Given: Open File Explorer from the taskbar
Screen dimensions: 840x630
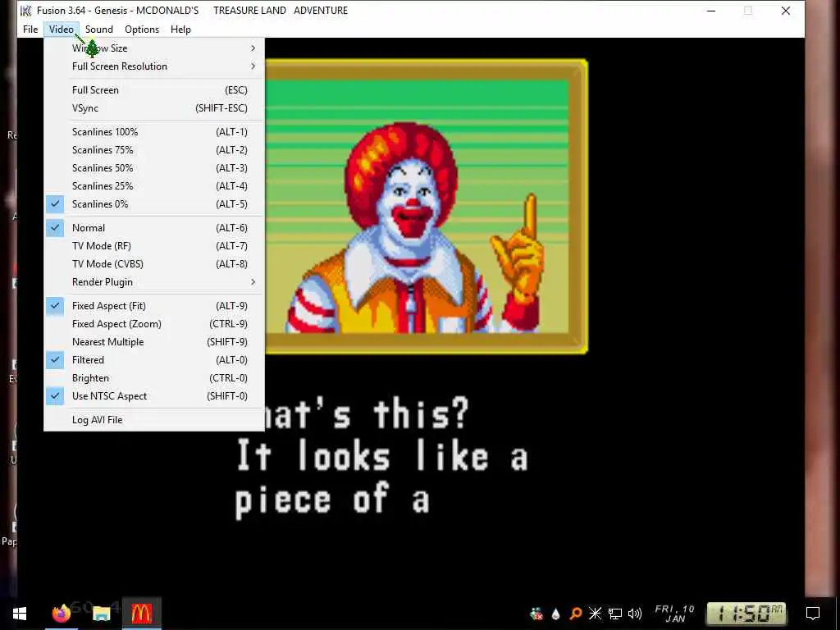Looking at the screenshot, I should (x=101, y=613).
